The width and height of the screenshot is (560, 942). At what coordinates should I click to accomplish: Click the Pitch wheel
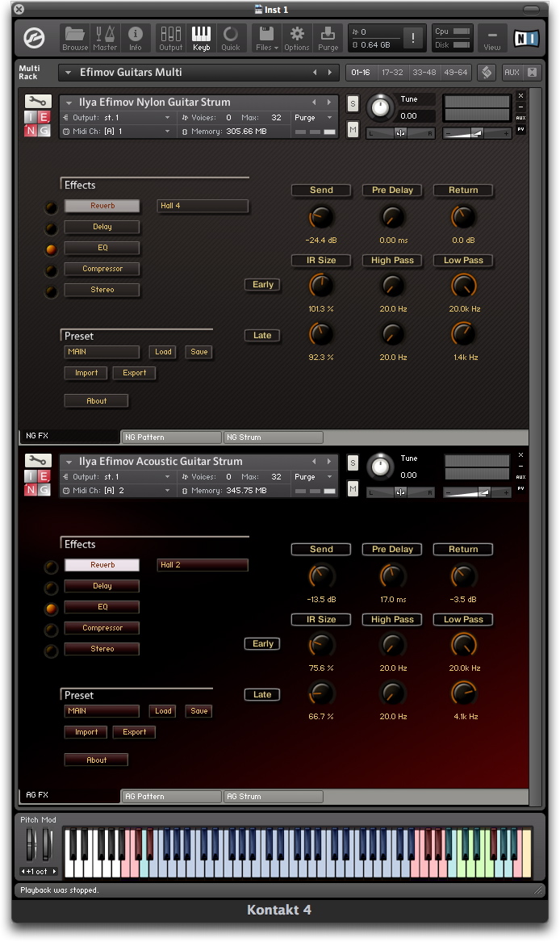click(x=31, y=844)
